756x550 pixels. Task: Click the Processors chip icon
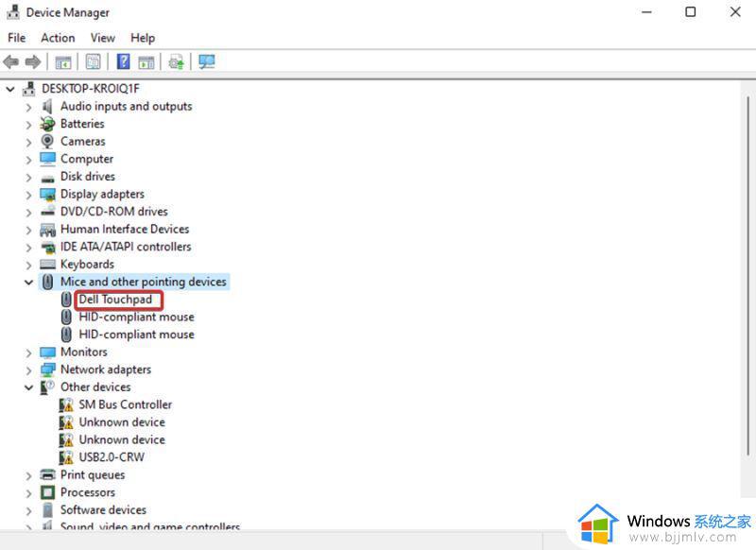(x=48, y=492)
